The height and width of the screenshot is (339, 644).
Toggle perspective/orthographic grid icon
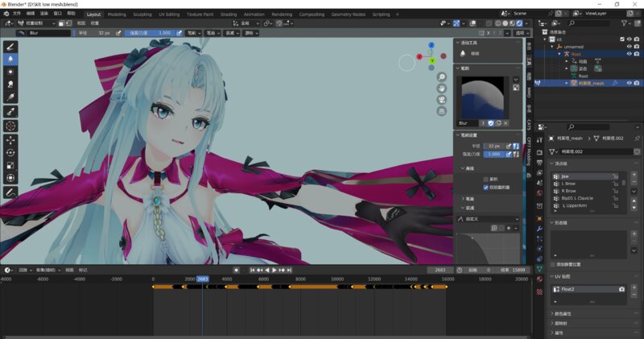click(441, 111)
